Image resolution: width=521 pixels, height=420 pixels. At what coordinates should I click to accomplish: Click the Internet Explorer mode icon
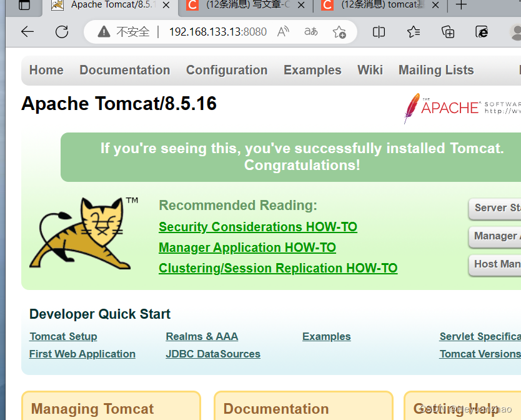[x=482, y=32]
